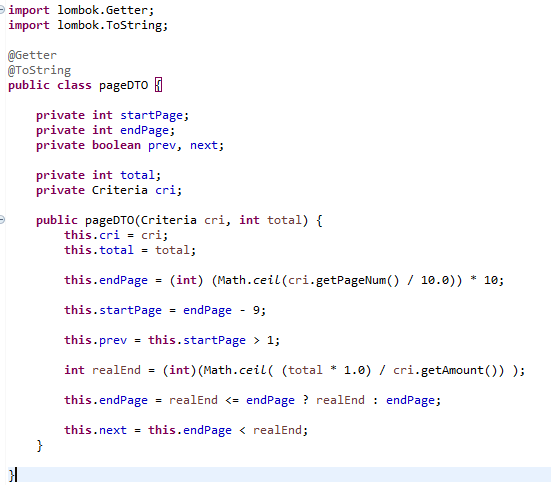This screenshot has height=485, width=551.
Task: Collapse the import statements fold marker
Action: coord(2,10)
